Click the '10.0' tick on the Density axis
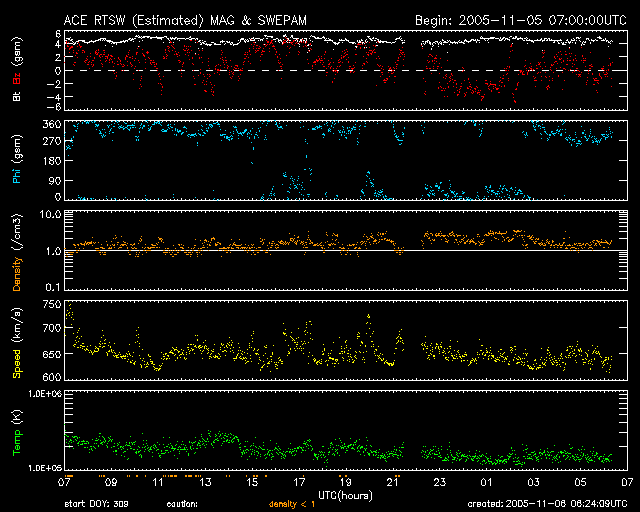This screenshot has width=640, height=512. 50,214
